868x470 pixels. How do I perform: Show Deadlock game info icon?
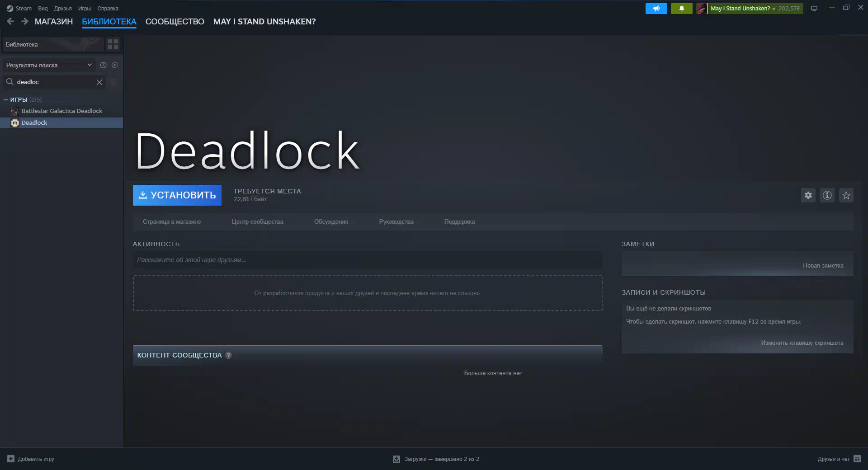pos(827,195)
